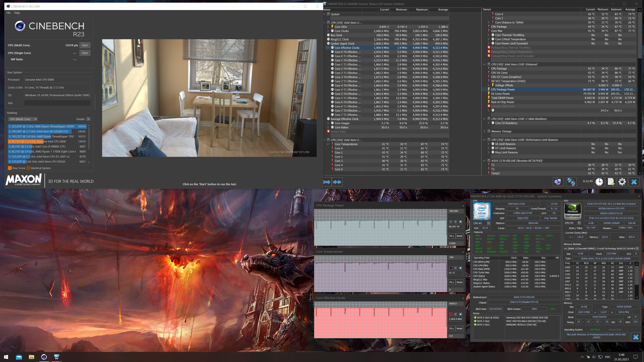
Task: Expand the Core Usages sensor row
Action: 328,123
